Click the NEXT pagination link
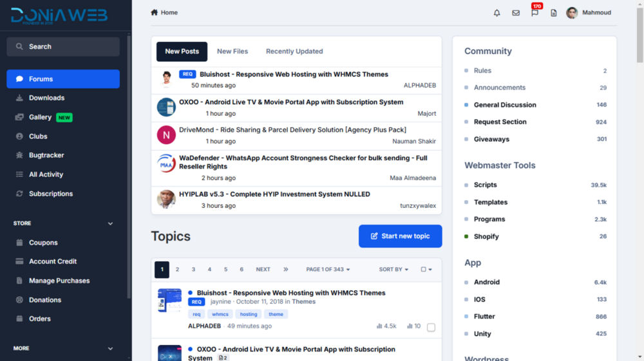The width and height of the screenshot is (644, 361). (x=263, y=270)
